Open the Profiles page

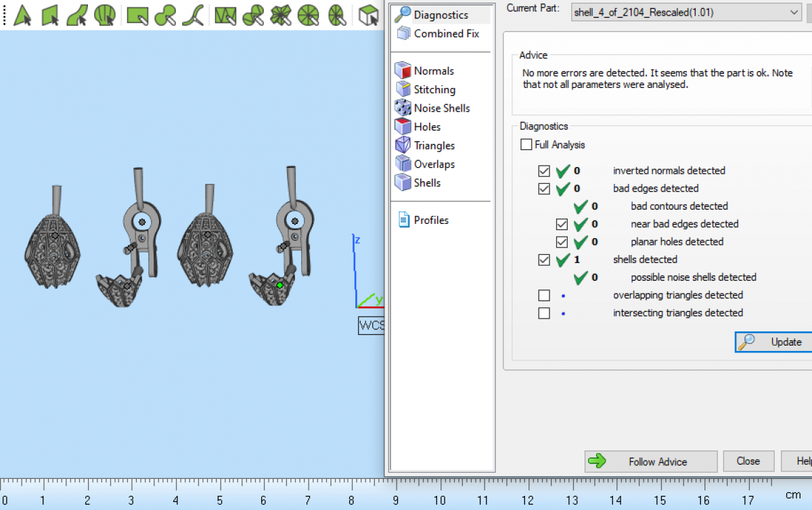coord(430,220)
